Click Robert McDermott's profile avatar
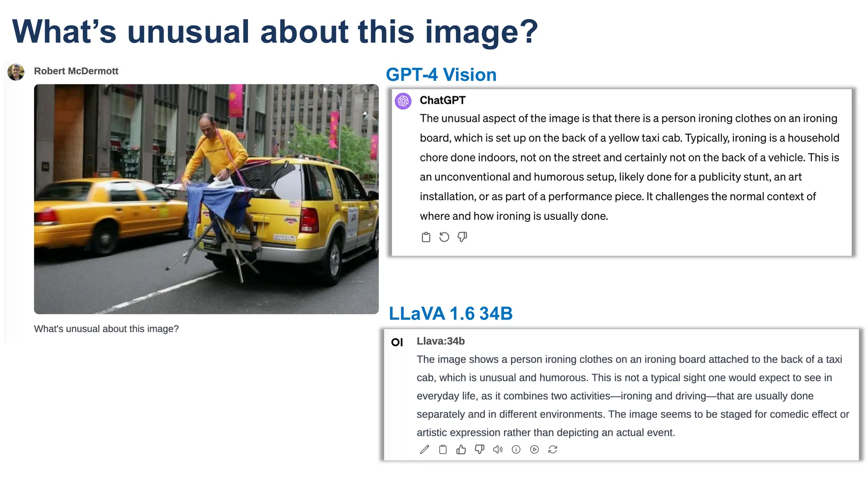 (x=16, y=72)
